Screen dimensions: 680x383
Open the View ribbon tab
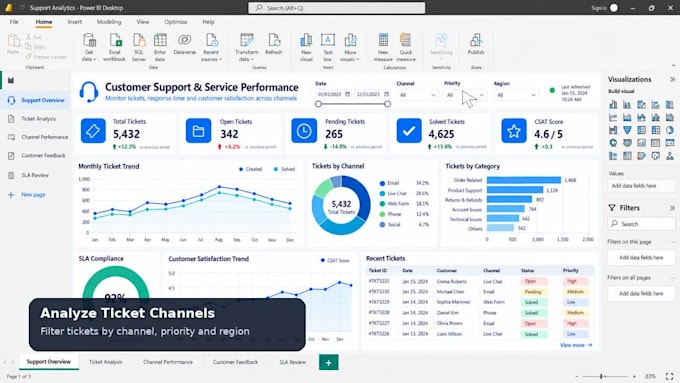(143, 22)
